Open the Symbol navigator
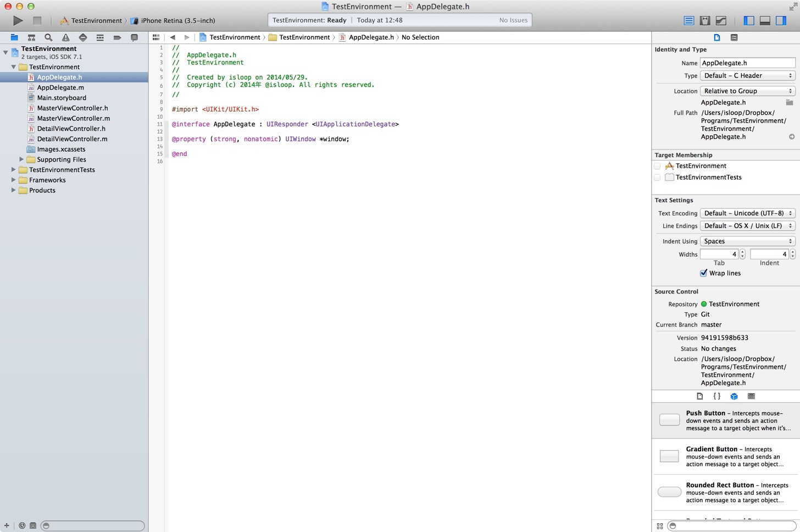800x532 pixels. point(31,37)
